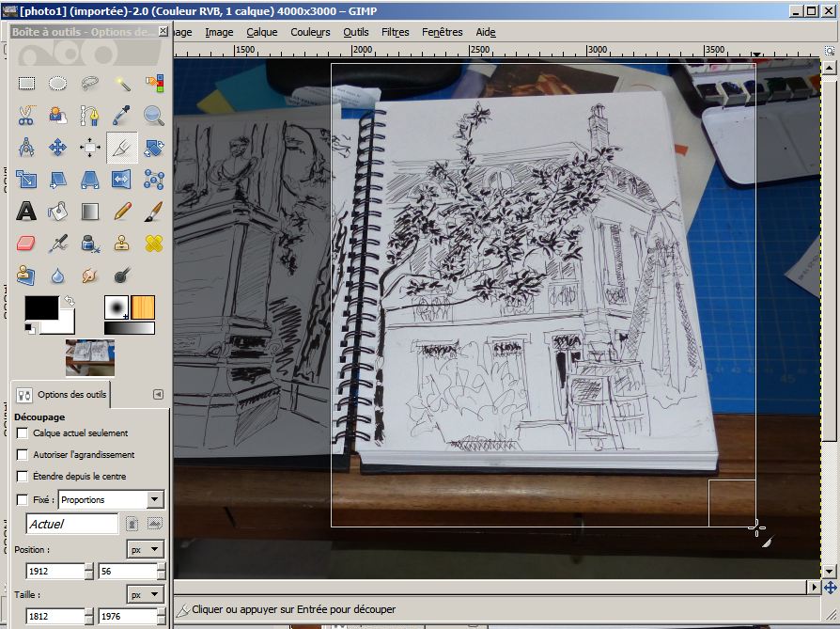Select the Foreground Select tool
This screenshot has width=840, height=629.
click(x=58, y=116)
